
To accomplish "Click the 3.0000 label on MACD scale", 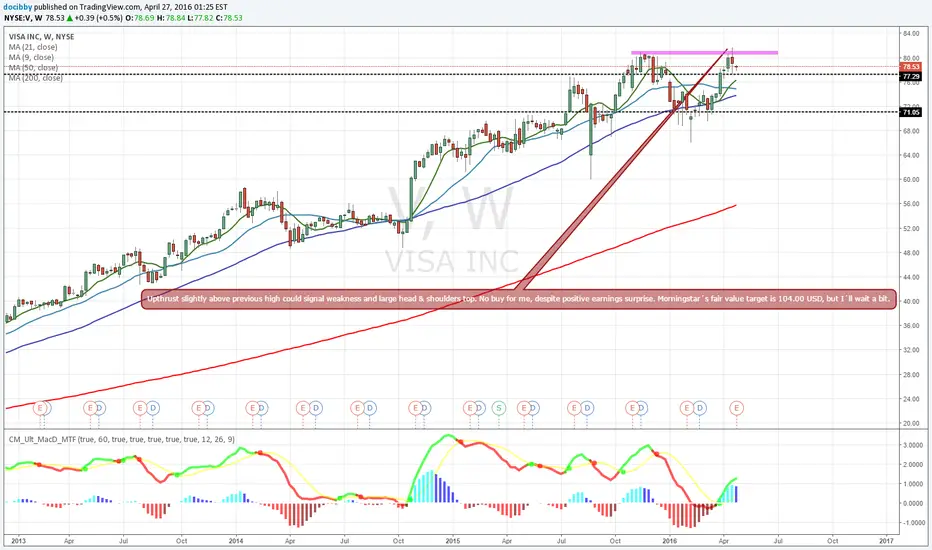I will point(913,445).
